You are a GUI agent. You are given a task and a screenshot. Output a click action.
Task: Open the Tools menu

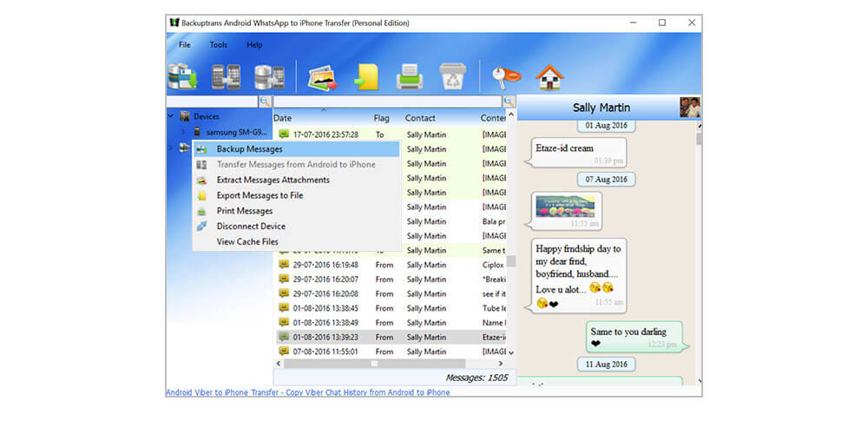tap(218, 45)
